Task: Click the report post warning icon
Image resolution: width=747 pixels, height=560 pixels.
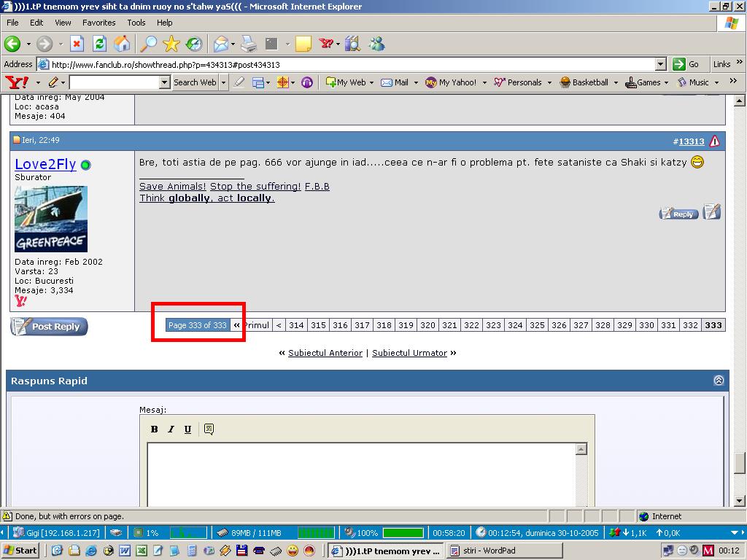Action: coord(714,141)
